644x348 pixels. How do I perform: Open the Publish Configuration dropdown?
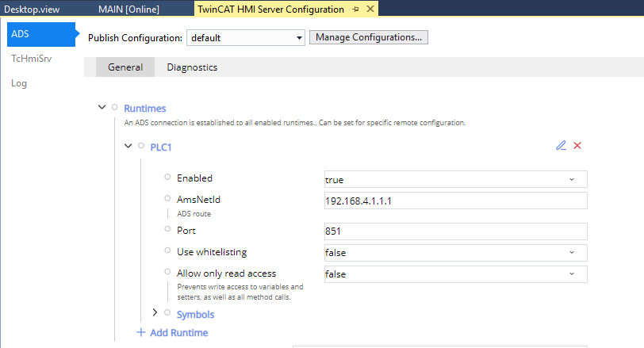coord(246,38)
